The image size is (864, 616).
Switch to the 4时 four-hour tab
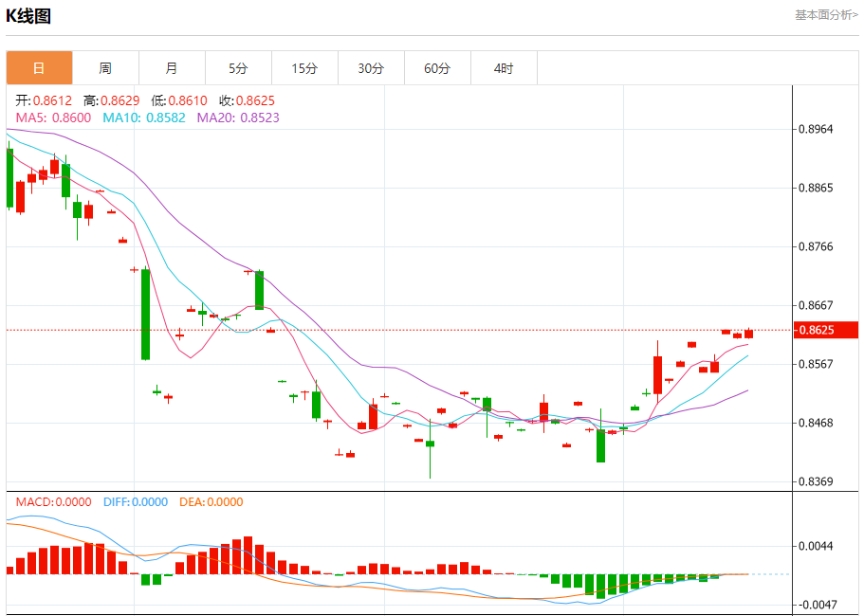coord(504,68)
